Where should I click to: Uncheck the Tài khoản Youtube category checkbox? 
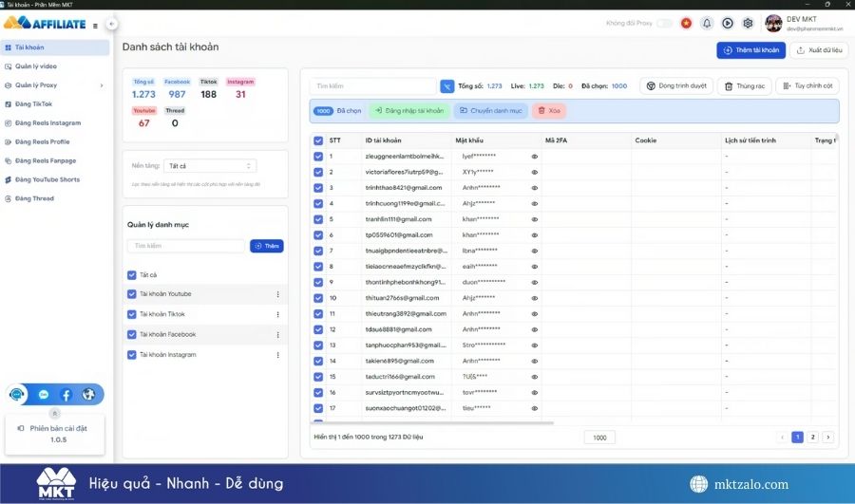132,294
